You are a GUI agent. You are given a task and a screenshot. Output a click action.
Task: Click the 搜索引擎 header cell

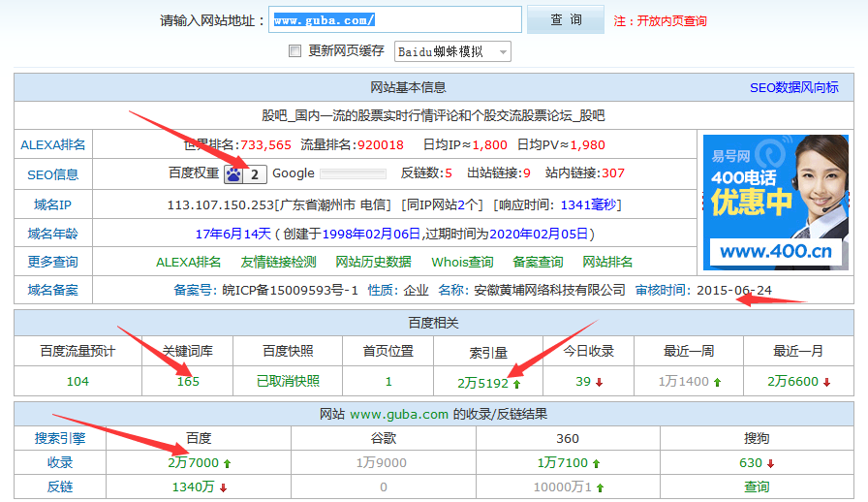coord(60,438)
